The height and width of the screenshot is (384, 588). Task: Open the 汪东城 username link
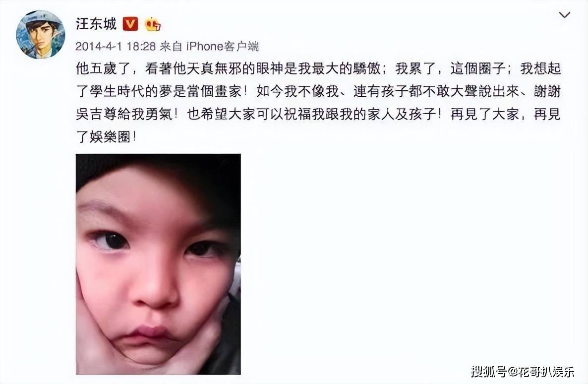[x=96, y=24]
